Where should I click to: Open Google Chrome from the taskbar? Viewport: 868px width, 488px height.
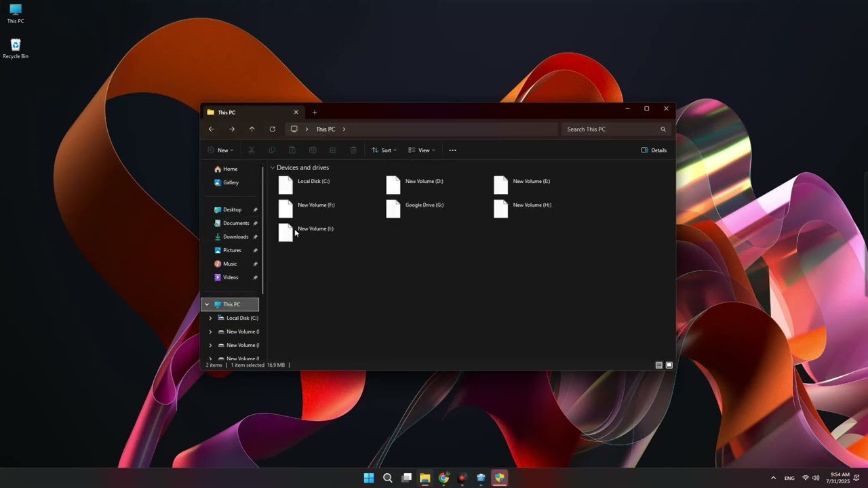[x=443, y=478]
